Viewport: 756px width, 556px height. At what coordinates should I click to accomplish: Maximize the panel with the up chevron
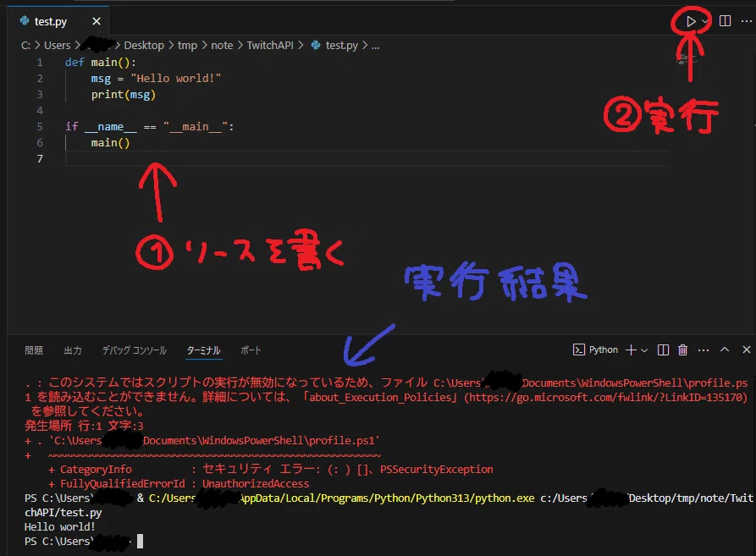(x=725, y=350)
